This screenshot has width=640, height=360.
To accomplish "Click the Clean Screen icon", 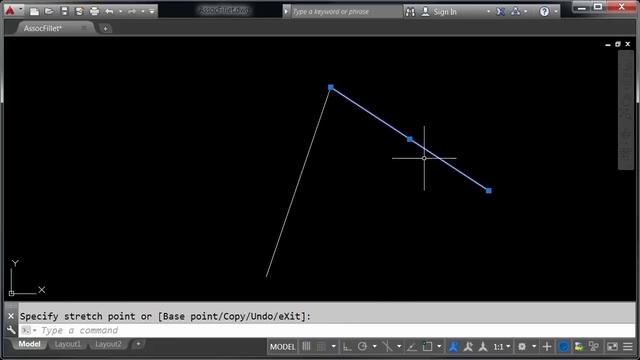I will point(612,347).
